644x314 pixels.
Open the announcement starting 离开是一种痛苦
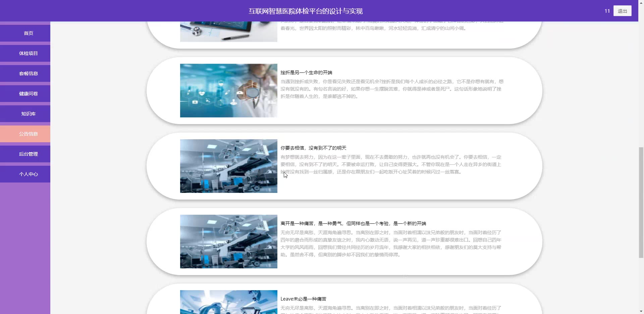[x=353, y=223]
